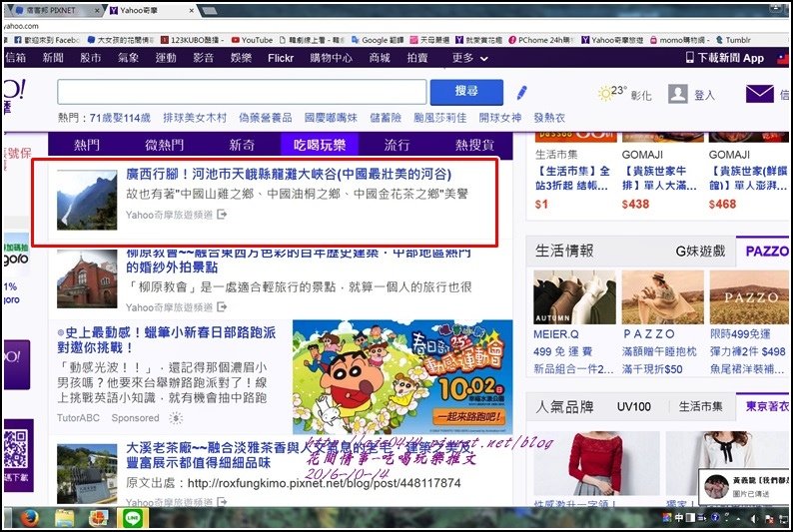Image resolution: width=793 pixels, height=532 pixels.
Task: Click the Crayon Shin-chan ad banner
Action: point(402,376)
